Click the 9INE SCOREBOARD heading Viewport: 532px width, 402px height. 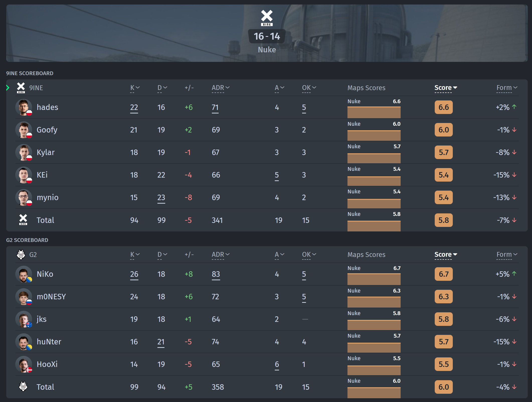click(30, 73)
